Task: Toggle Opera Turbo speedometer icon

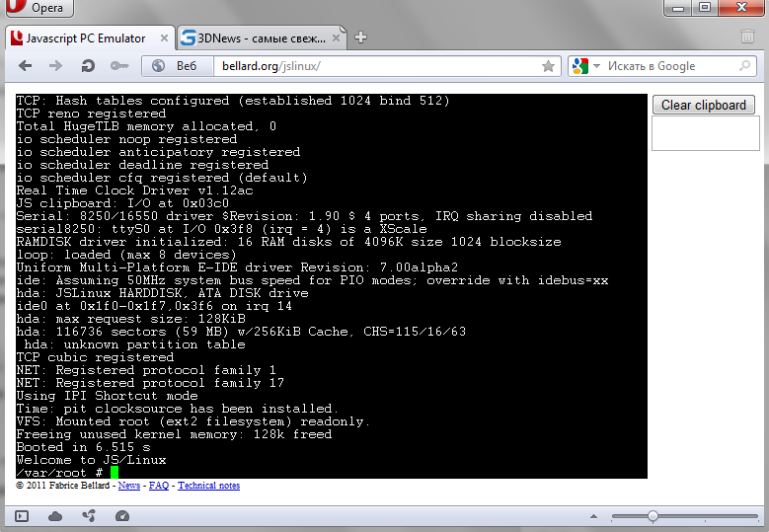Action: pos(122,516)
